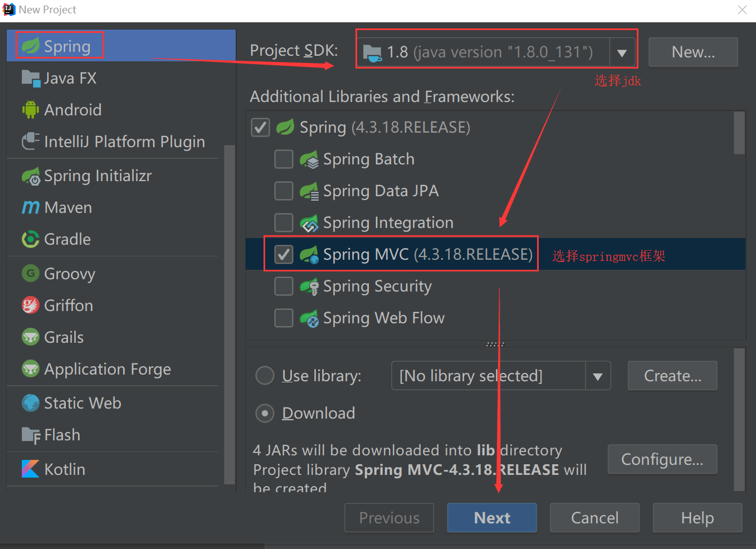Click the library options panel scrollbar
This screenshot has width=756, height=549.
739,419
